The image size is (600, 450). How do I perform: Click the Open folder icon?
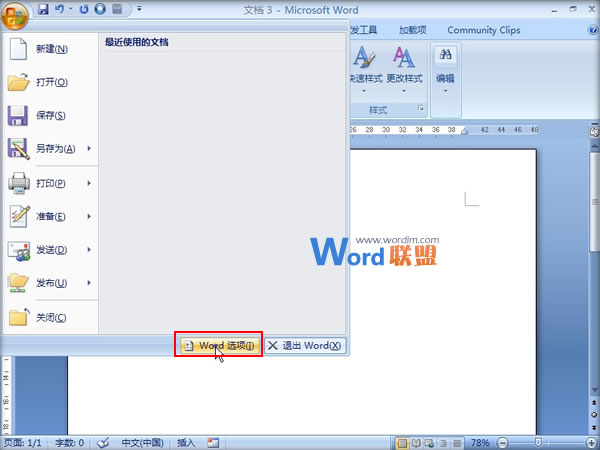click(18, 82)
